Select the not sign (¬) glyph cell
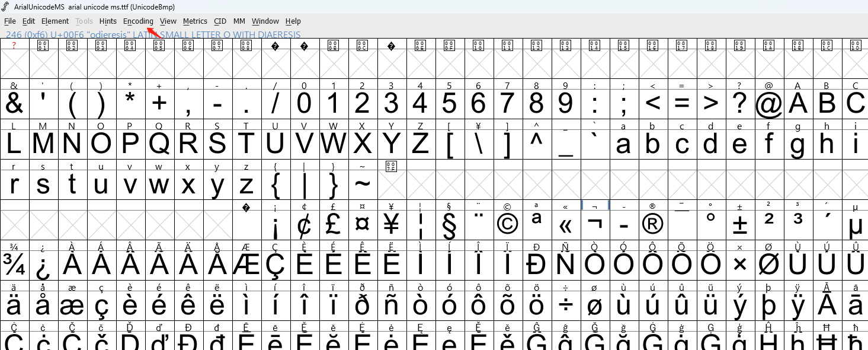Viewport: 868px width, 350px height. pyautogui.click(x=594, y=225)
